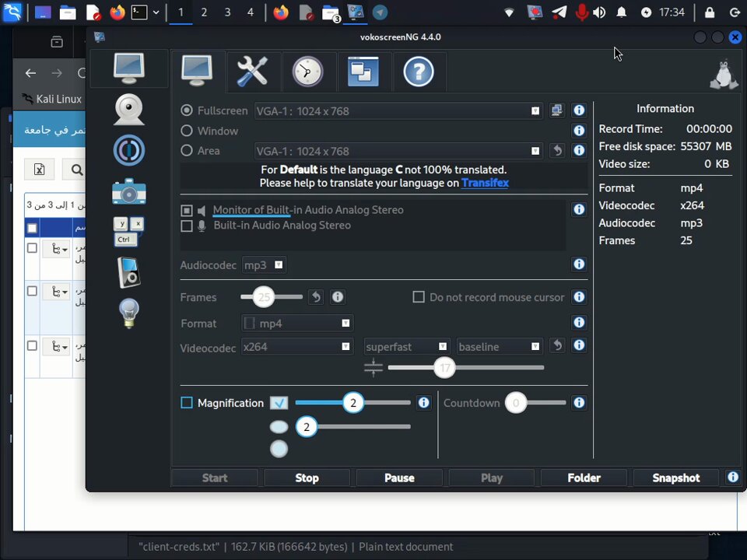Open the Transifex link

[x=485, y=183]
